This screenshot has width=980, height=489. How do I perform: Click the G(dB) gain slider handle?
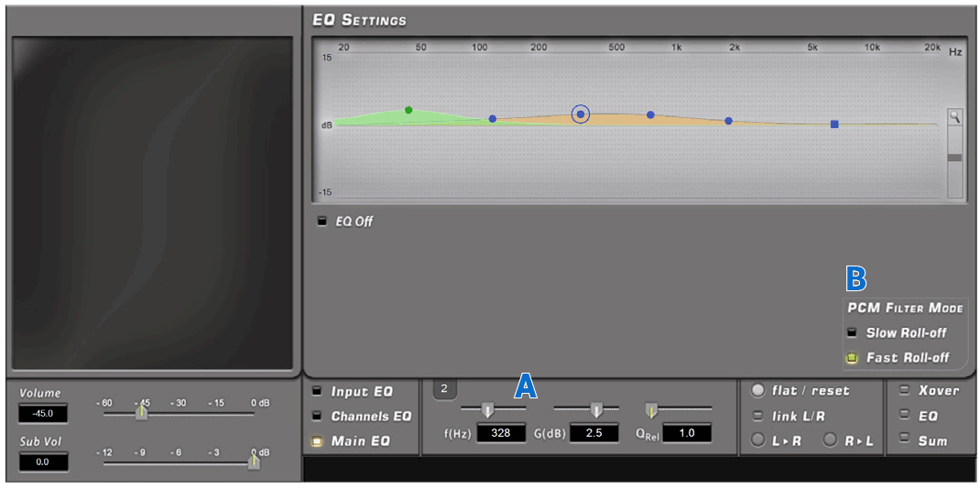(x=596, y=409)
